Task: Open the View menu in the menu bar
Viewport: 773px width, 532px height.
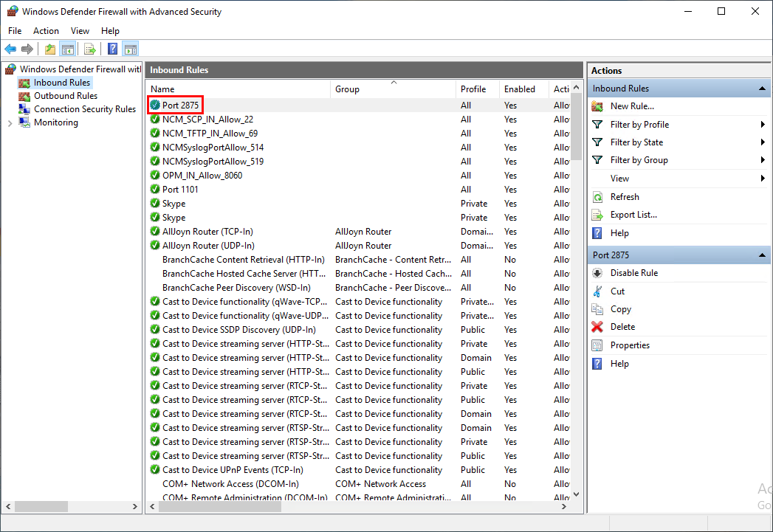Action: [x=80, y=31]
